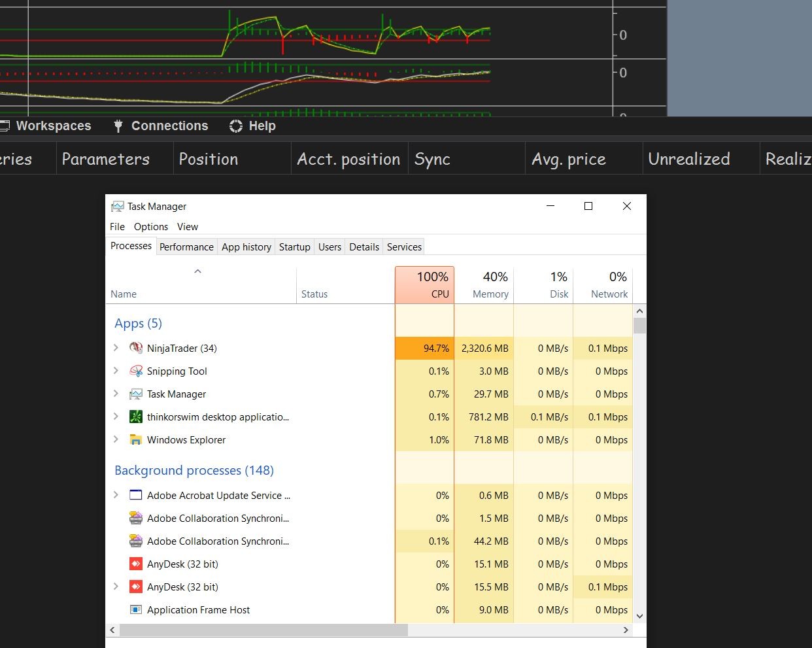
Task: Open the File menu in Task Manager
Action: click(x=117, y=227)
